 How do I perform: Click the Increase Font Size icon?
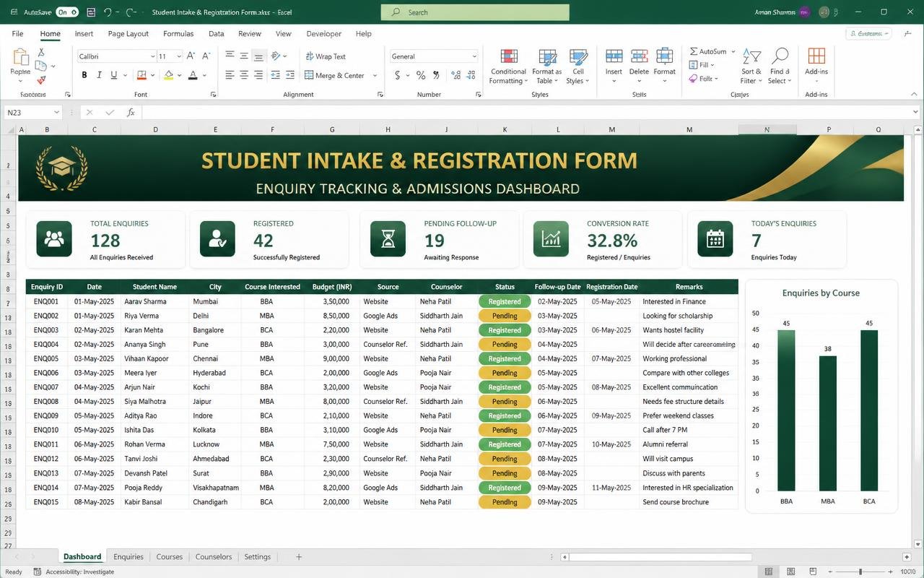click(x=191, y=56)
